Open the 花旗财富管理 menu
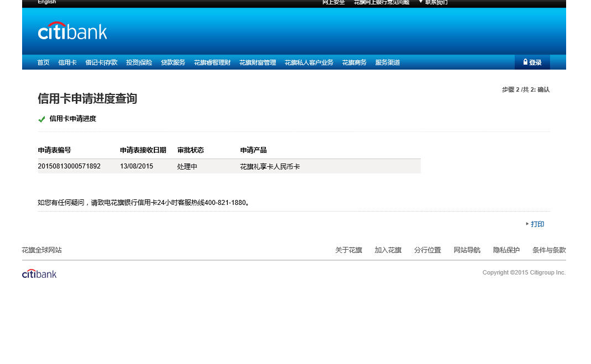 click(258, 62)
